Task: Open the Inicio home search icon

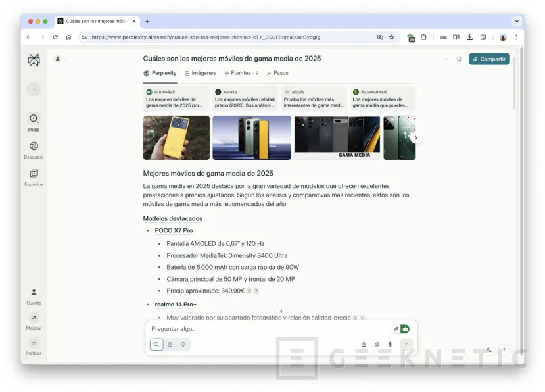Action: 34,118
